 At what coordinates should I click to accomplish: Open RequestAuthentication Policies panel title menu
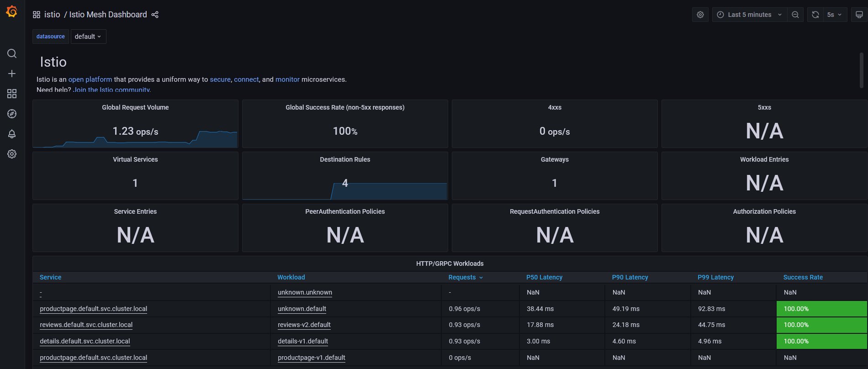[555, 211]
